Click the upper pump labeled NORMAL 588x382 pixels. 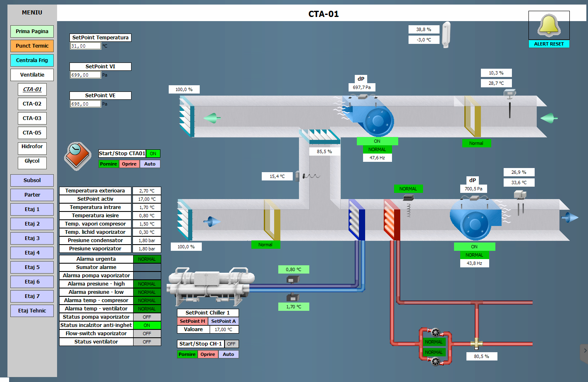click(x=435, y=332)
